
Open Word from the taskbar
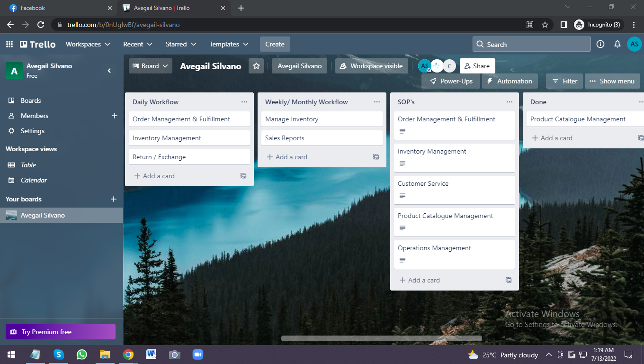click(x=151, y=355)
